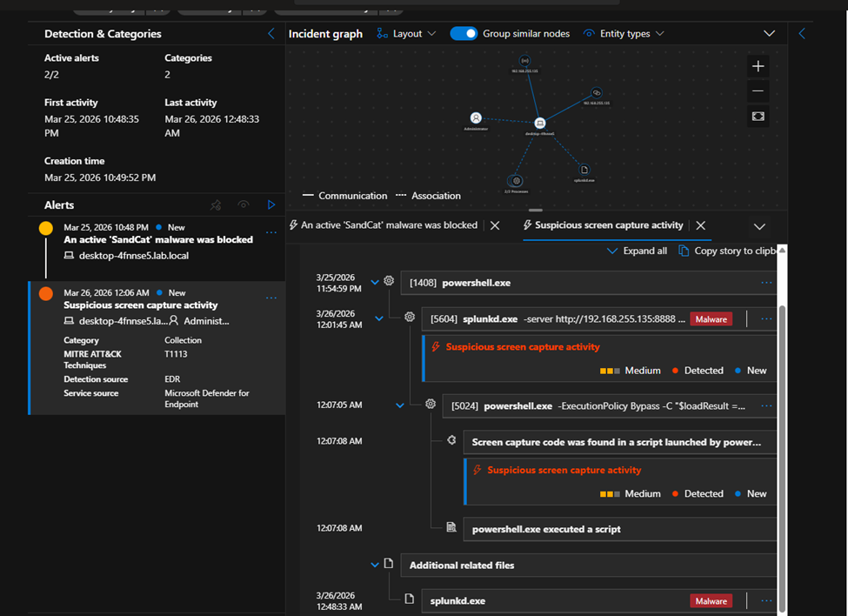Viewport: 848px width, 616px height.
Task: Open first Suspicious screen capture activity link
Action: coord(523,346)
